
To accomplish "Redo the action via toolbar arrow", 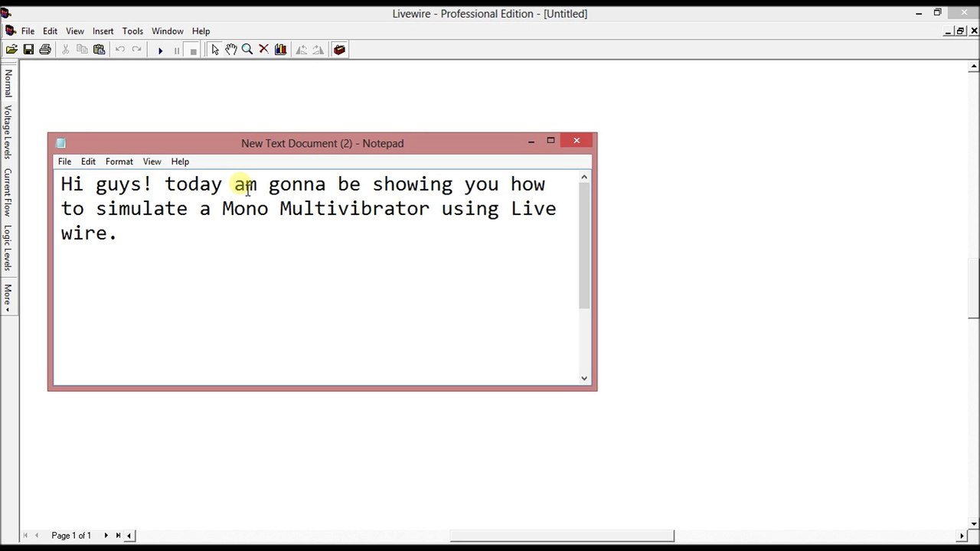I will [x=137, y=50].
